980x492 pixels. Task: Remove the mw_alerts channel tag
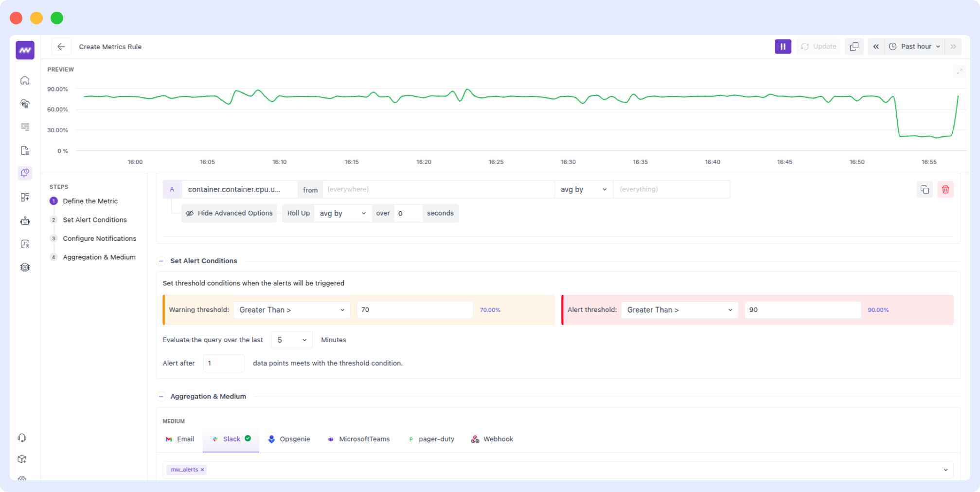[x=202, y=470]
